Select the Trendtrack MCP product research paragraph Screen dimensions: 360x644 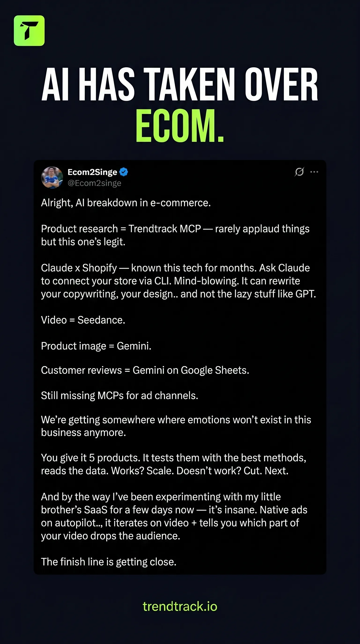click(175, 235)
